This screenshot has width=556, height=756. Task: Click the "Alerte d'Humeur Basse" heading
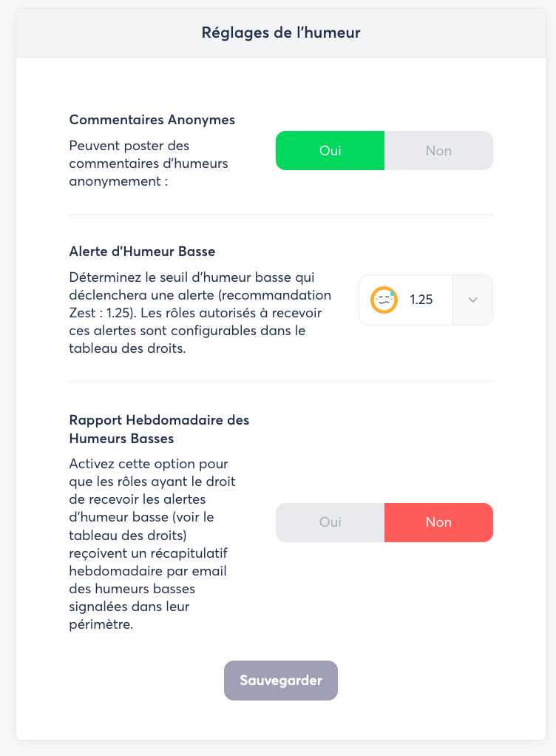click(x=142, y=252)
